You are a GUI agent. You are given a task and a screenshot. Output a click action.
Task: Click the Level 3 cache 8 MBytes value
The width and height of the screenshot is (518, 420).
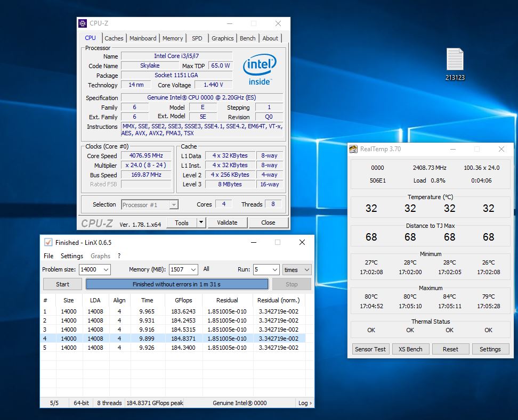click(230, 184)
